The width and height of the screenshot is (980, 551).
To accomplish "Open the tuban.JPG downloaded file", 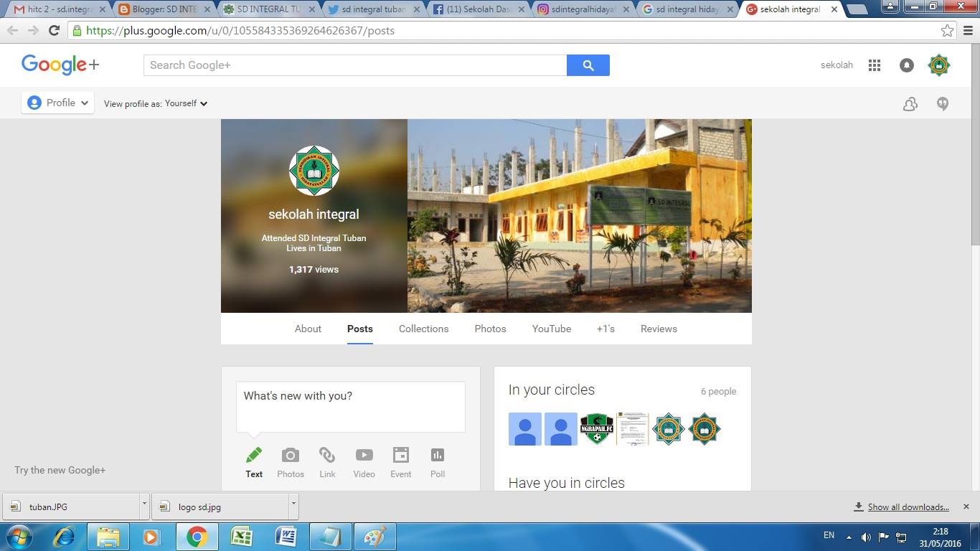I will pos(72,506).
